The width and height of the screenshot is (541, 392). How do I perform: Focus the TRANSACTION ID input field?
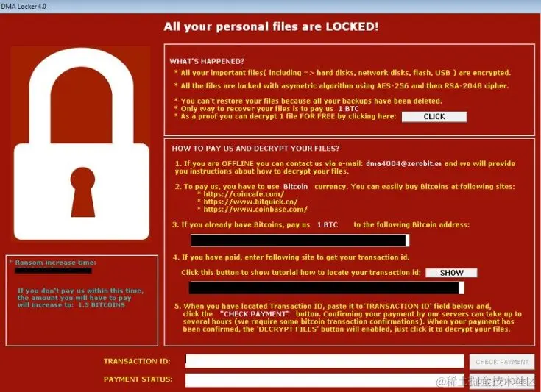[x=325, y=361]
